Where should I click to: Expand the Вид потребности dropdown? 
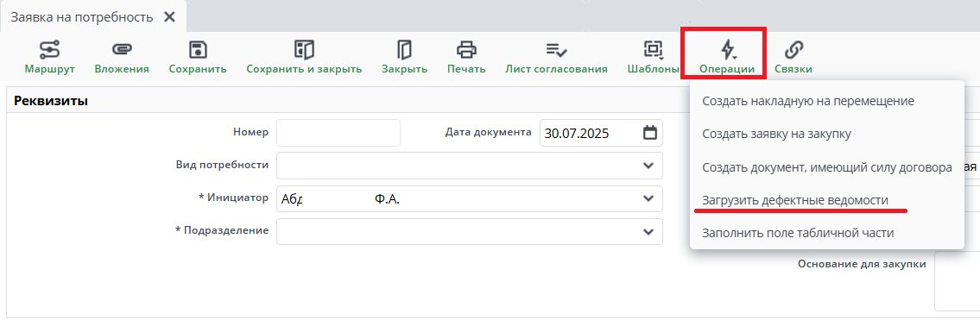[648, 166]
